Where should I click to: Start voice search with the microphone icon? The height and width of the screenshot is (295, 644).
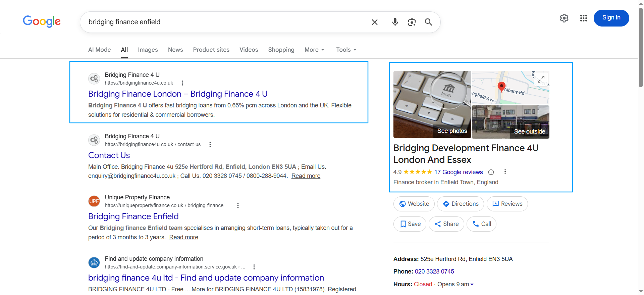tap(395, 22)
